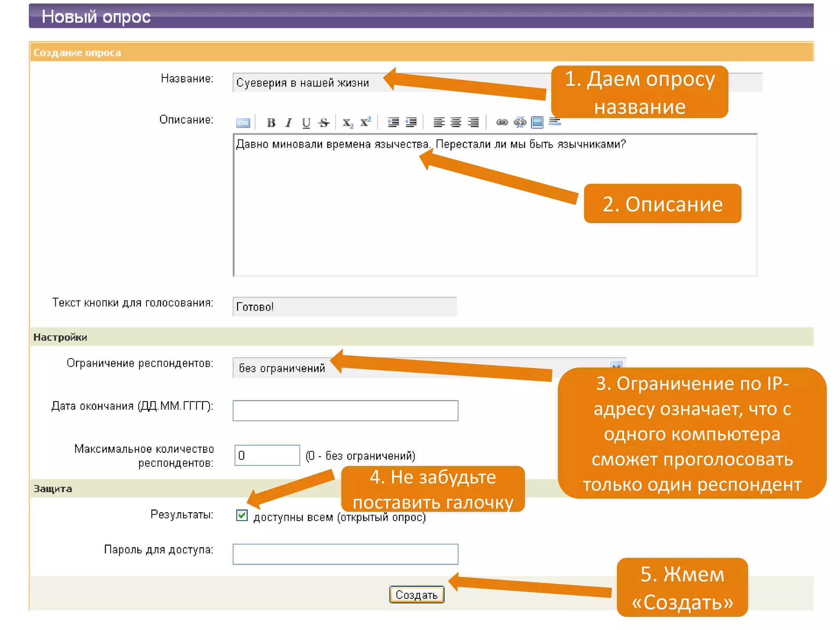Switch editor to HTML source mode

(x=243, y=123)
